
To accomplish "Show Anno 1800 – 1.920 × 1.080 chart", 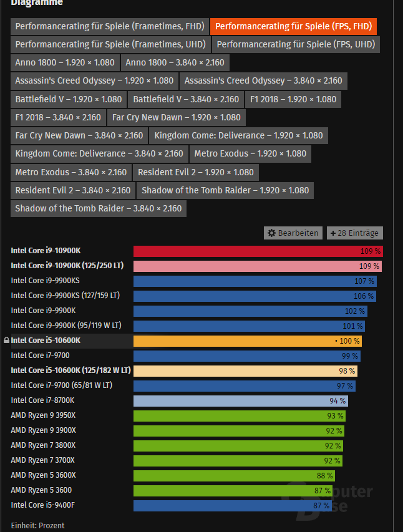I will point(65,63).
